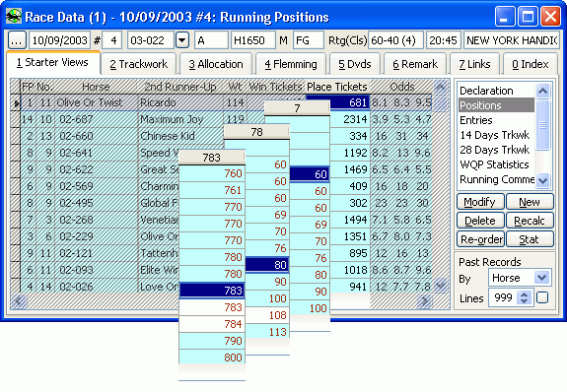The height and width of the screenshot is (392, 567).
Task: Select 113 in the 78 popup list
Action: pyautogui.click(x=267, y=332)
